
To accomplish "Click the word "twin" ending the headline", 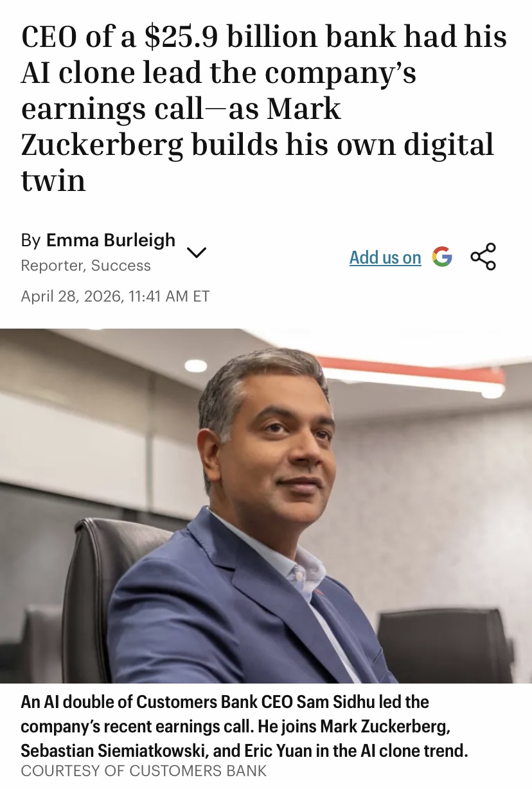I will coord(53,180).
